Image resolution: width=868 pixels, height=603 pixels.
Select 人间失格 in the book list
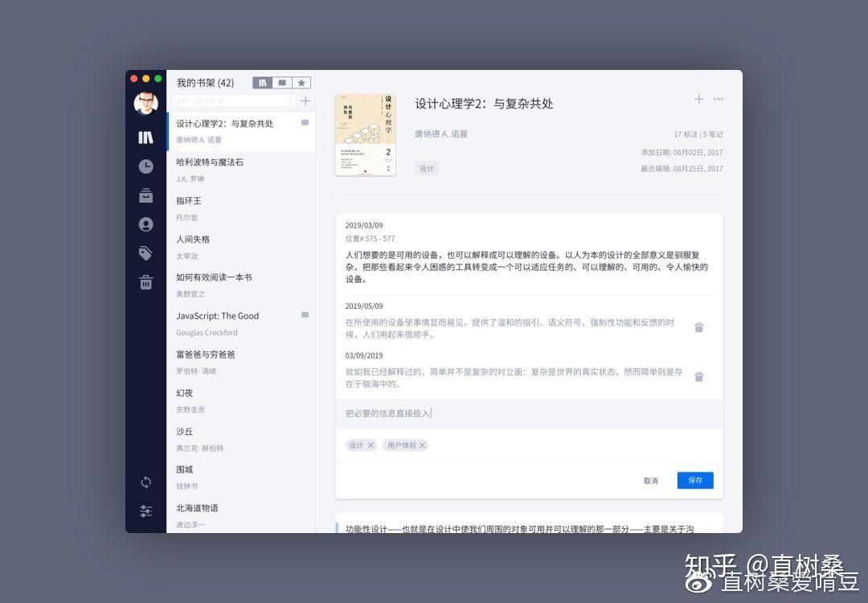(241, 247)
